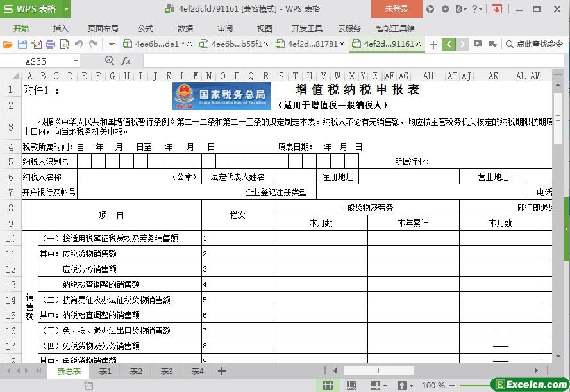Expand the quick access toolbar customize arrow
The image size is (570, 392).
[112, 44]
